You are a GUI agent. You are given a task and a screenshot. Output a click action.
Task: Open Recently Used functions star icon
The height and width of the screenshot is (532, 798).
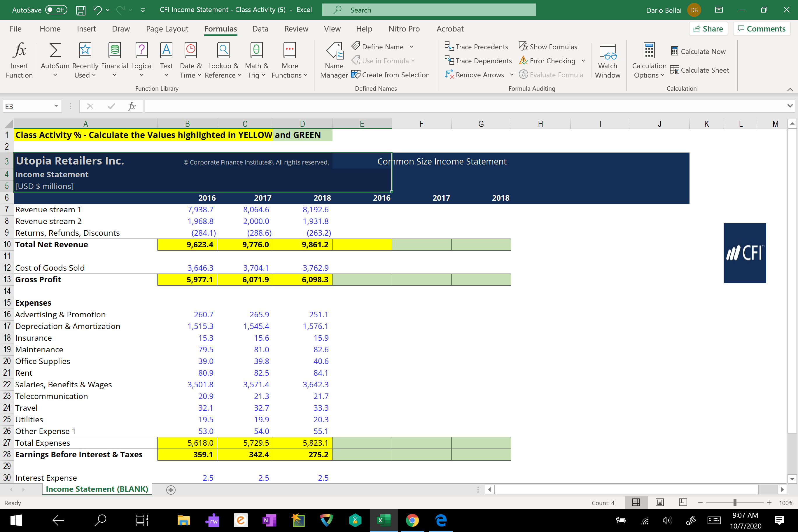pos(85,60)
